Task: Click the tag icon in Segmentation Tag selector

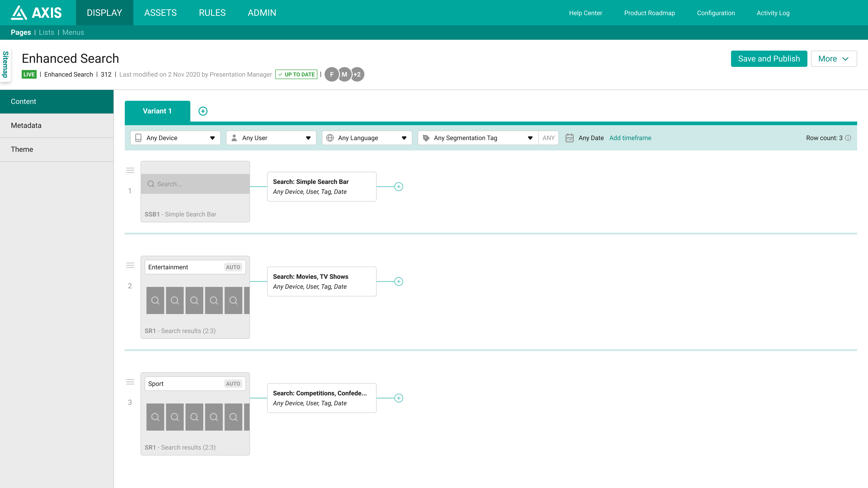Action: tap(426, 138)
